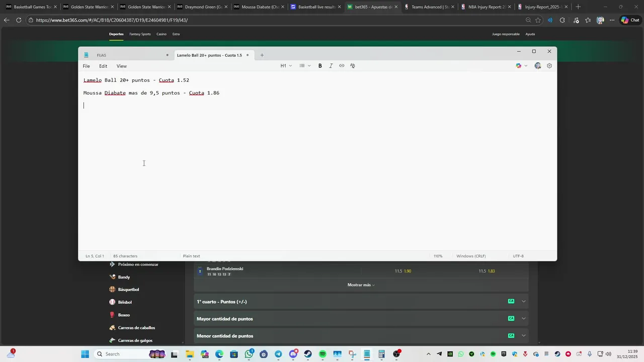Image resolution: width=644 pixels, height=362 pixels.
Task: Insert a link via Notepad toolbar
Action: tap(342, 66)
